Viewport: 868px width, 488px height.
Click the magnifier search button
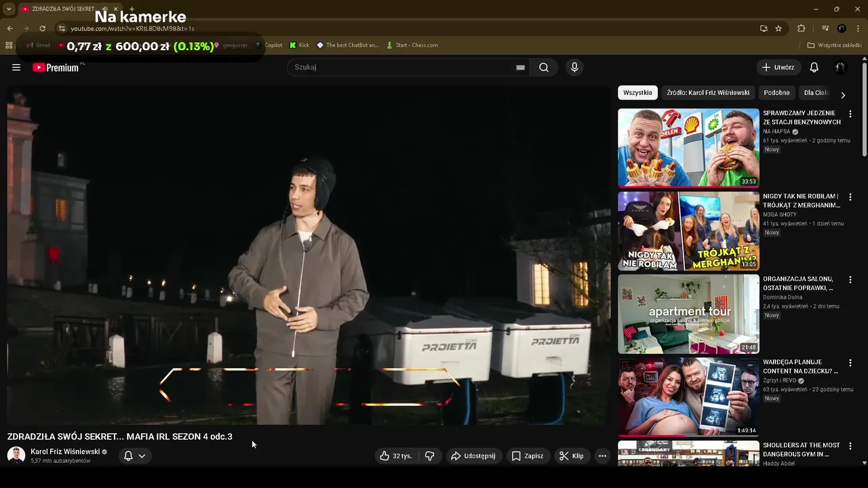[544, 67]
